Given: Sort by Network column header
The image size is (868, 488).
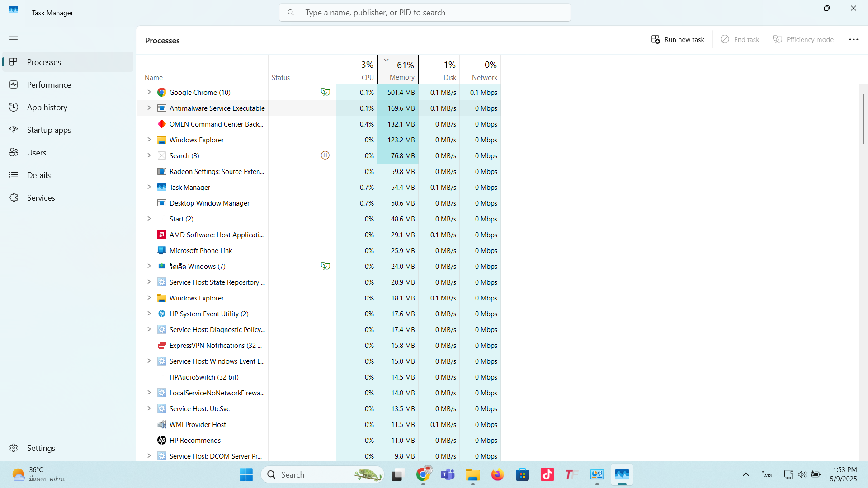Looking at the screenshot, I should (480, 70).
